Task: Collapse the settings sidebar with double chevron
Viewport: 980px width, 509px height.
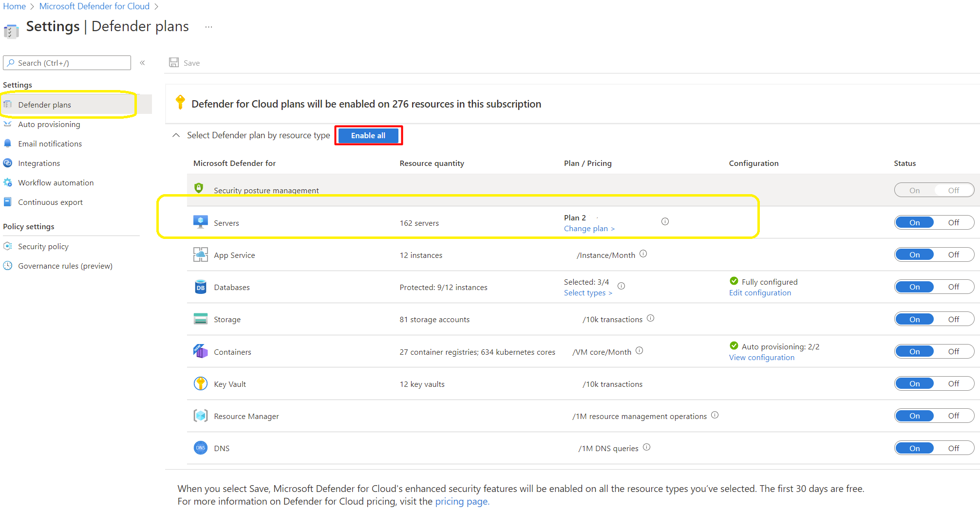Action: click(x=143, y=63)
